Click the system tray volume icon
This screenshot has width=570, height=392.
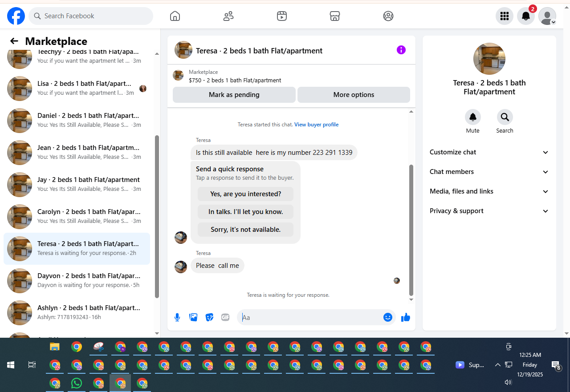pos(509,382)
